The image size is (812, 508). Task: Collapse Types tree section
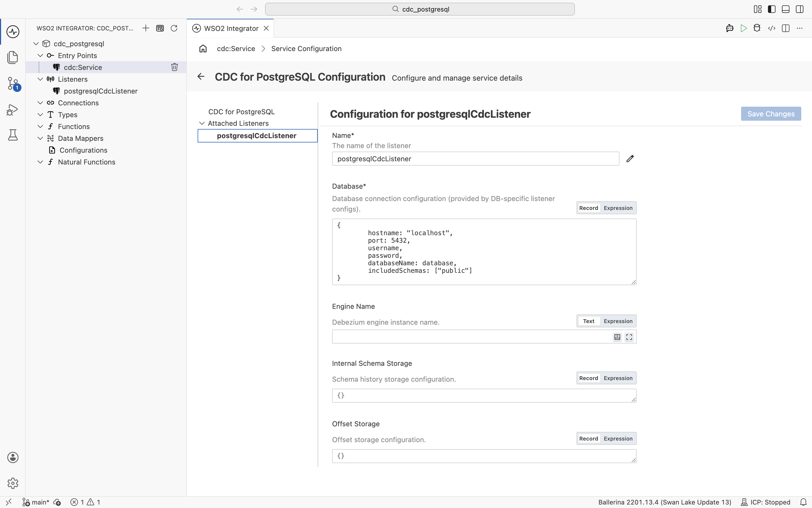40,115
